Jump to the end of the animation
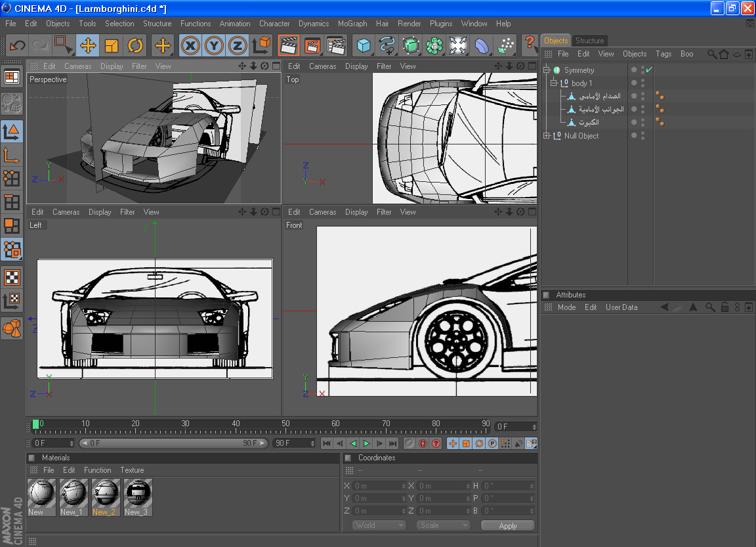 tap(393, 443)
